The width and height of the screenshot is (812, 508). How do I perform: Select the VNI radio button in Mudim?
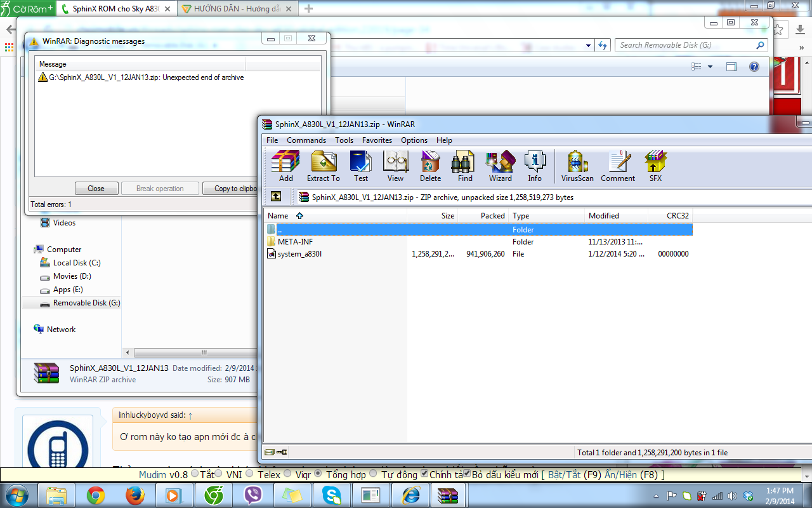(219, 474)
